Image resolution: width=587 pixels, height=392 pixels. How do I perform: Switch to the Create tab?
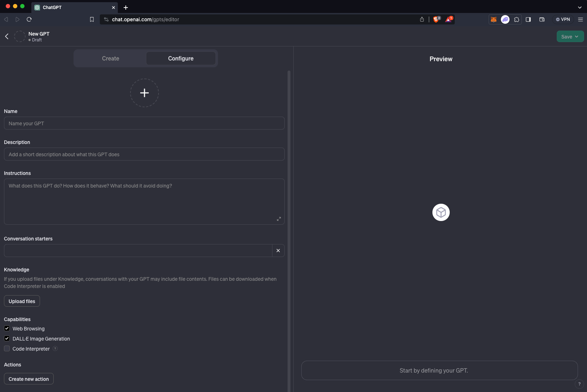(110, 58)
